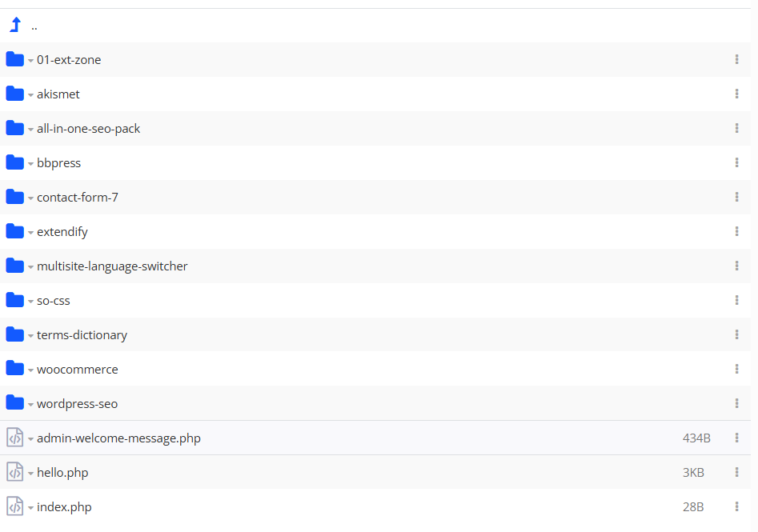Click the dropdown caret next to terms-dictionary

tap(30, 336)
